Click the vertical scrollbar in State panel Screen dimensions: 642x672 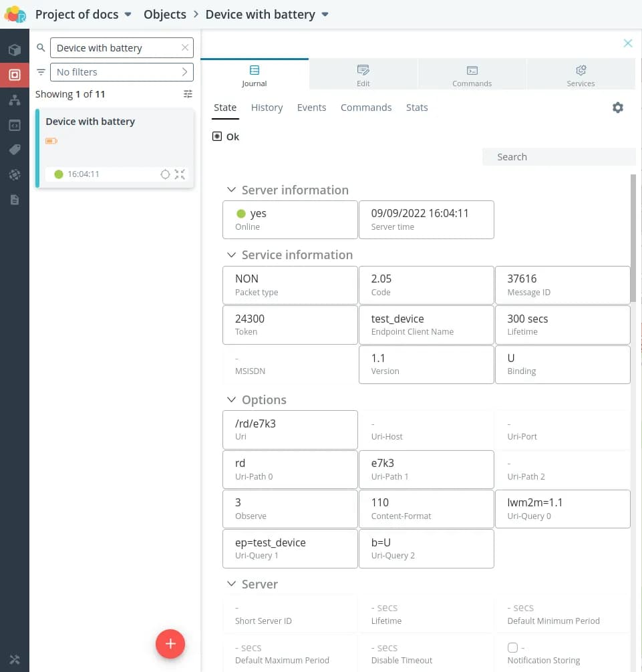(x=633, y=239)
